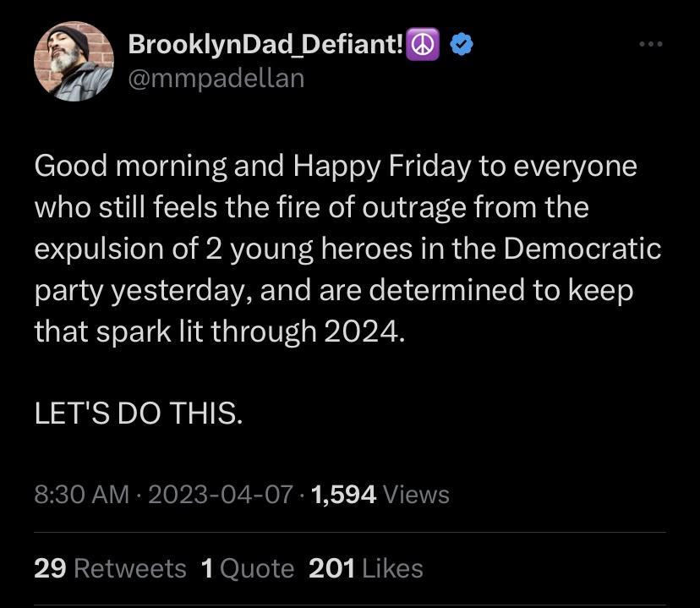The image size is (700, 608).
Task: Click the tweet body text
Action: click(x=338, y=245)
